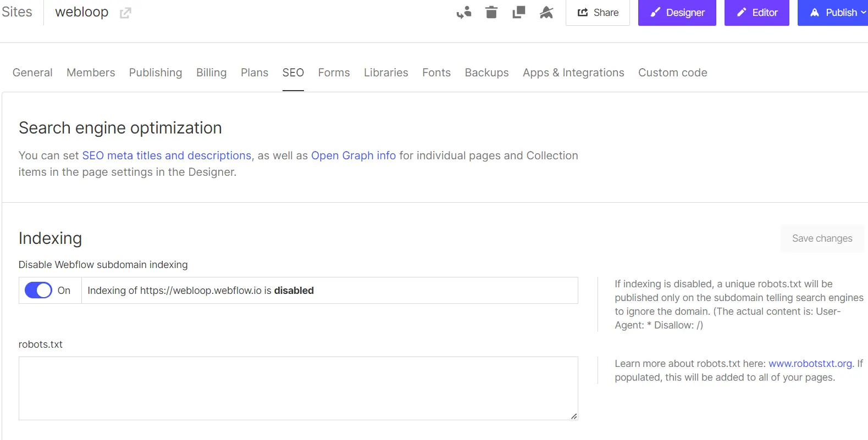Click the trash delete site icon
868x440 pixels.
pyautogui.click(x=491, y=12)
